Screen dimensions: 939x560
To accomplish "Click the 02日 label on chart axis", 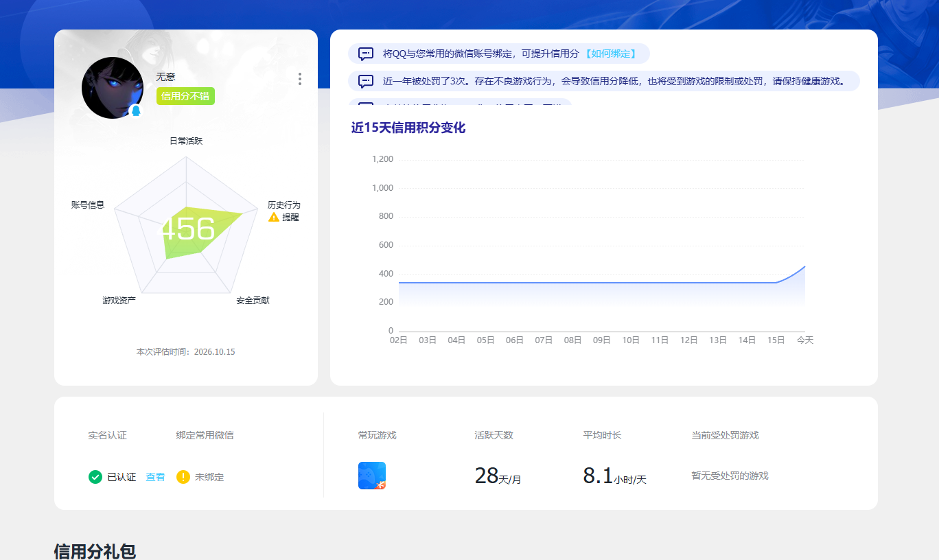I will [399, 340].
